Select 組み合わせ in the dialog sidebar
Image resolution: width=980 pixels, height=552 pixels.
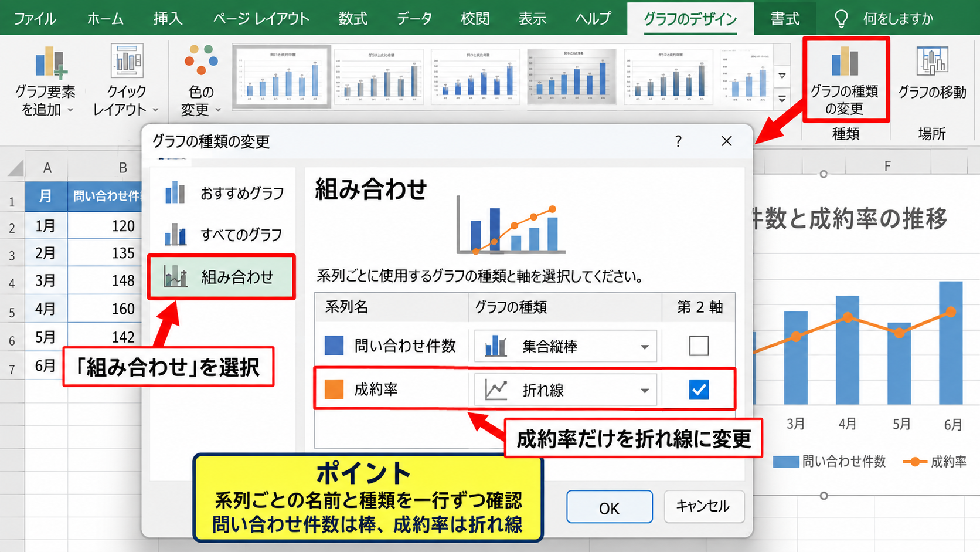coord(222,277)
